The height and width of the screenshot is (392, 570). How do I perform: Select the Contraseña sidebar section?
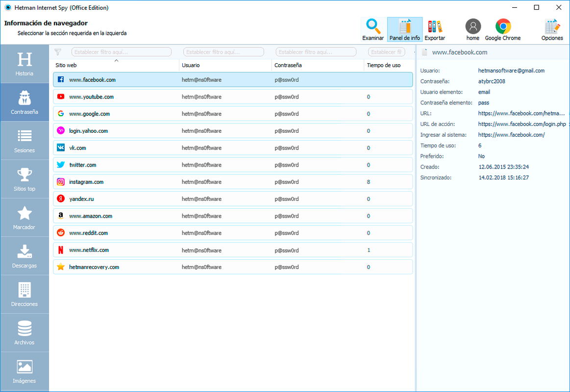25,102
